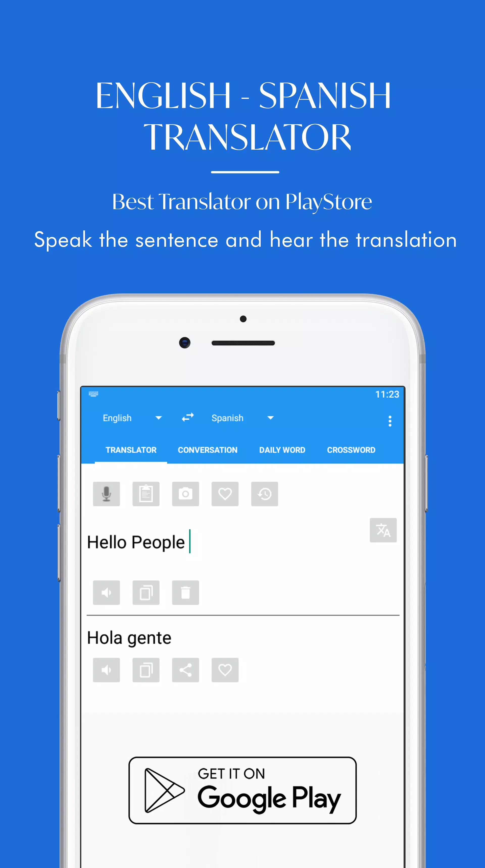Expand the Spanish language dropdown

270,417
